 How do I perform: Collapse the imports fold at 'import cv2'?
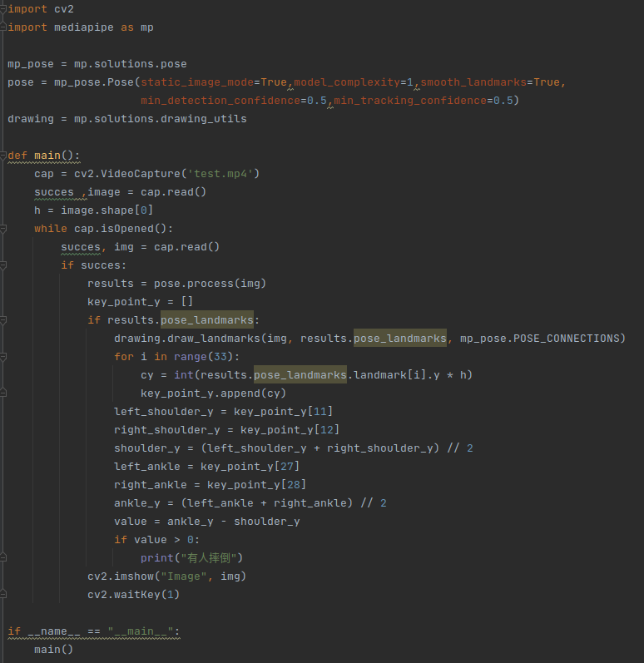tap(3, 9)
